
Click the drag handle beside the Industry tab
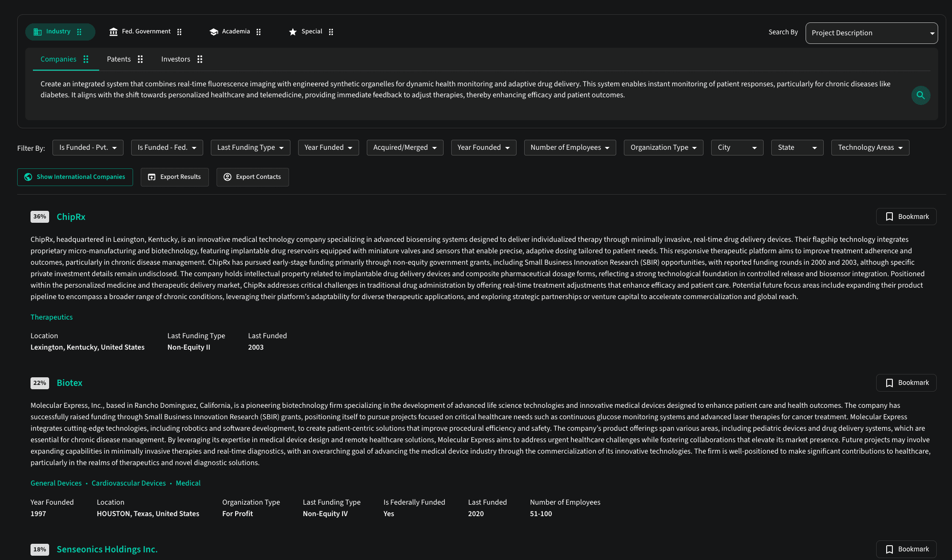(x=79, y=32)
